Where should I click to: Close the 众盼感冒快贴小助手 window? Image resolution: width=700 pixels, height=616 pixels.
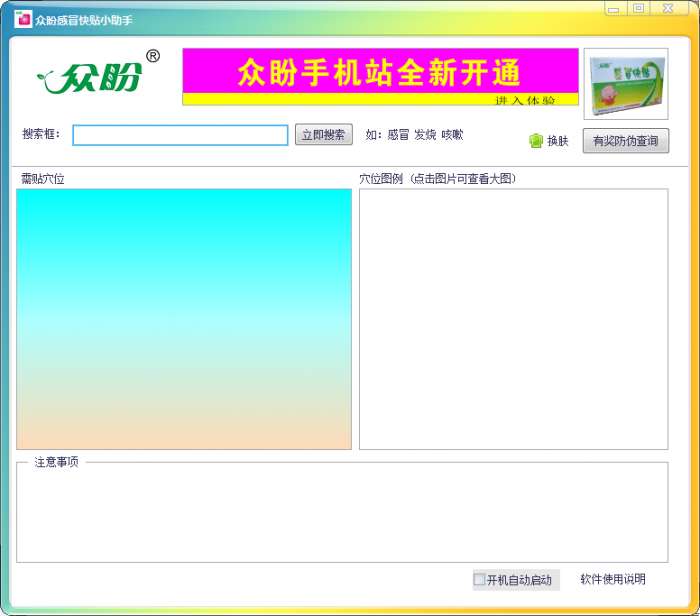pyautogui.click(x=668, y=8)
